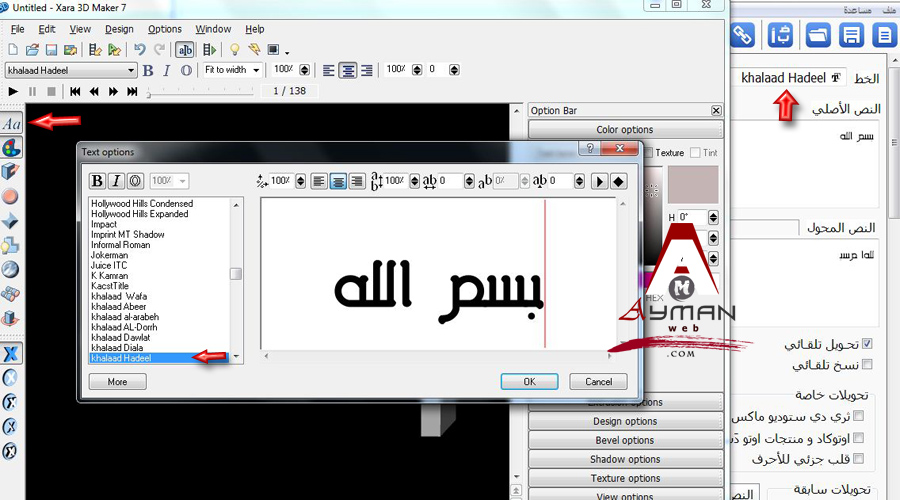This screenshot has height=500, width=900.
Task: Open the Window menu
Action: coord(213,29)
